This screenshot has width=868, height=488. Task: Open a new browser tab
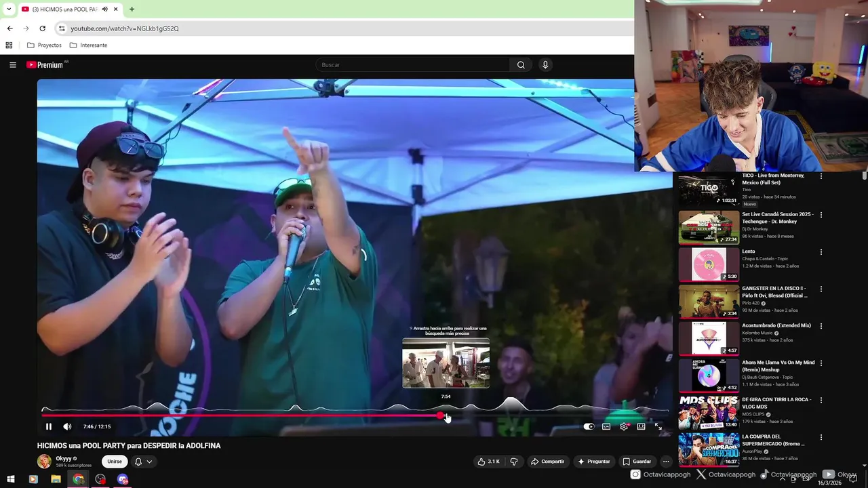coord(132,9)
